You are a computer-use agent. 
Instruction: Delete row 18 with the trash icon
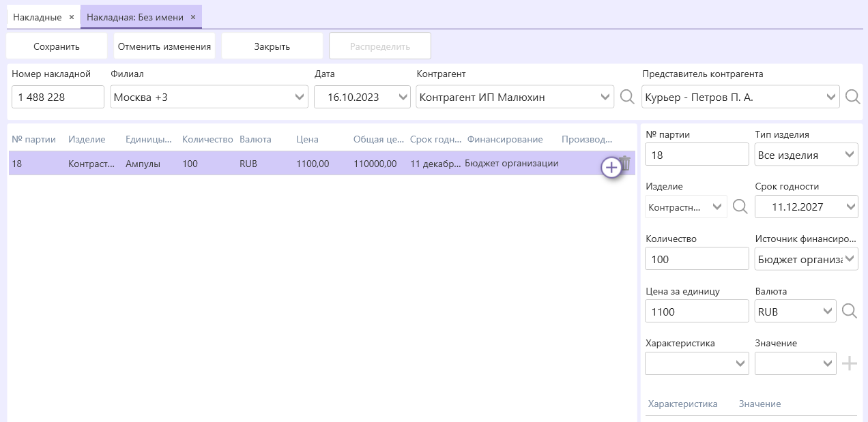coord(625,164)
